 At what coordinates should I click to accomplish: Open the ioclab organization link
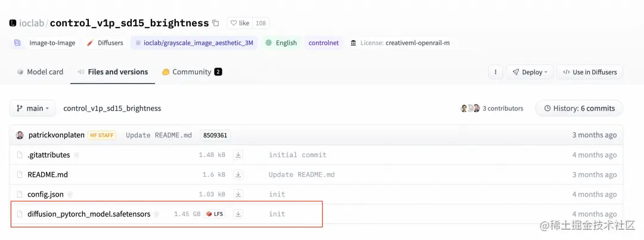click(x=33, y=23)
